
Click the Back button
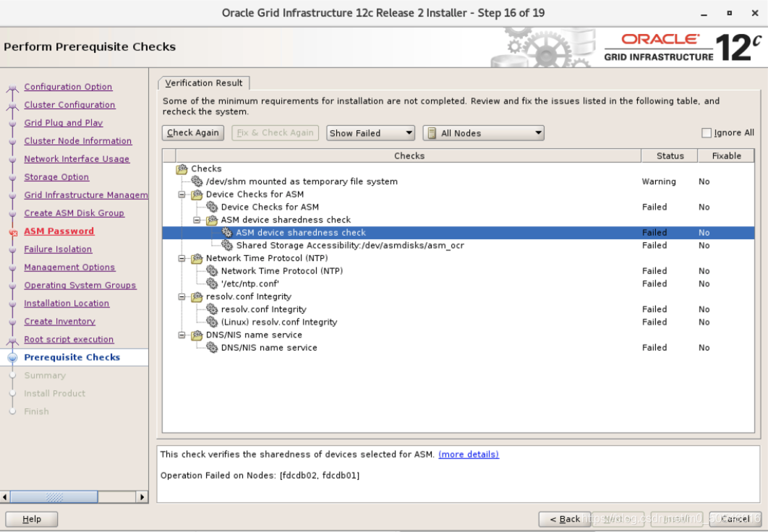tap(565, 519)
